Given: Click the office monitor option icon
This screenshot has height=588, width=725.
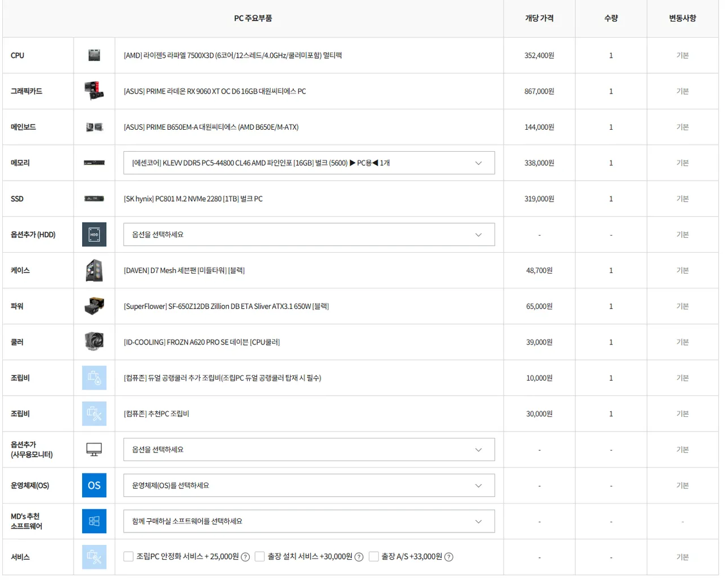Looking at the screenshot, I should click(94, 450).
